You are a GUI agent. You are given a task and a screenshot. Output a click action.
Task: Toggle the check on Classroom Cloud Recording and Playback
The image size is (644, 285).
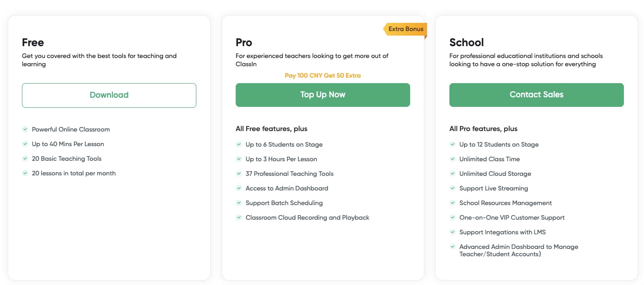pyautogui.click(x=239, y=217)
